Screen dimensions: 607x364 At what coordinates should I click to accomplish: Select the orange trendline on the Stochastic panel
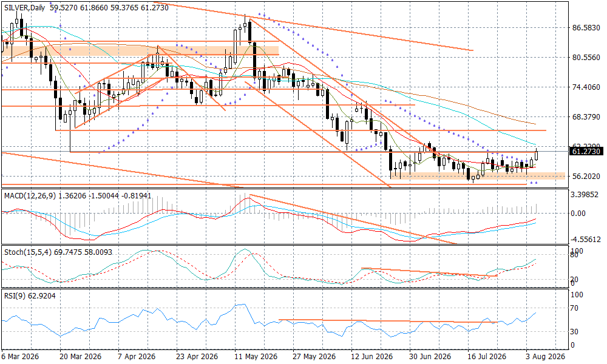[429, 272]
